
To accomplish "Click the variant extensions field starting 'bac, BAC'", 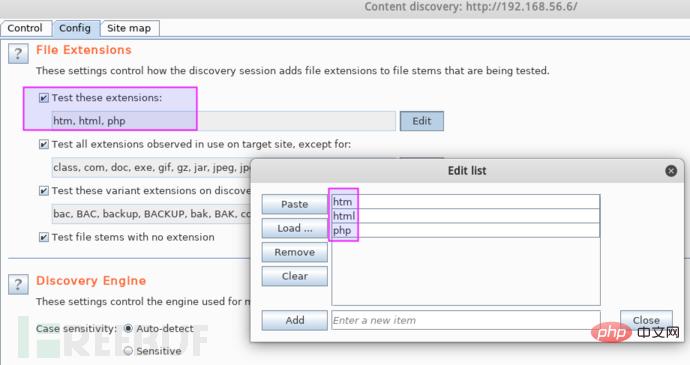I will [151, 214].
